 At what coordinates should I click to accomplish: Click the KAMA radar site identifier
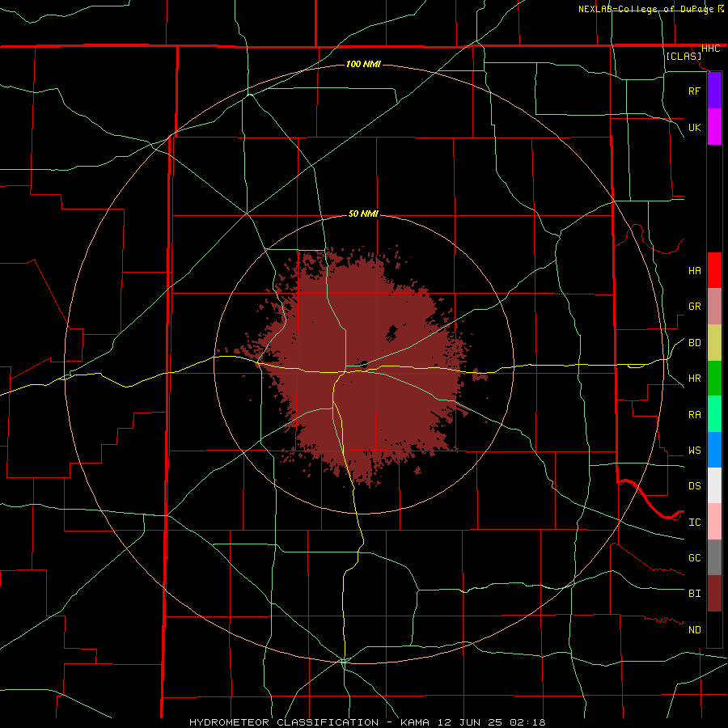tap(417, 722)
